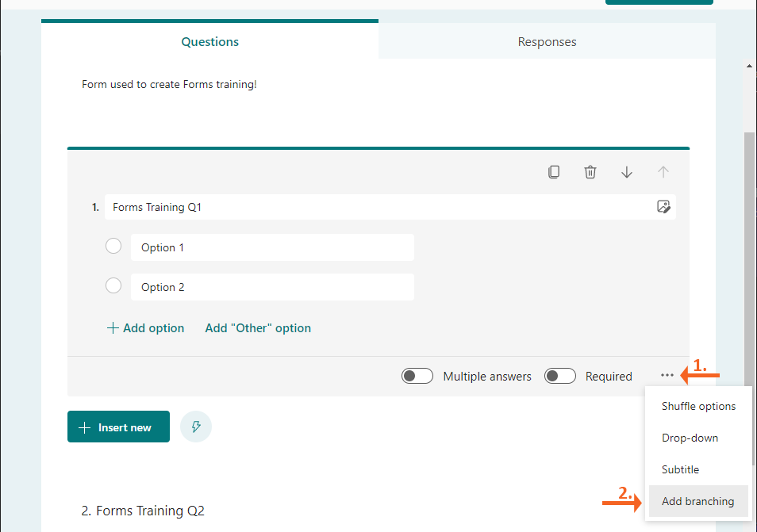Screen dimensions: 757x532
Task: Move question up with arrow icon
Action: pos(663,172)
